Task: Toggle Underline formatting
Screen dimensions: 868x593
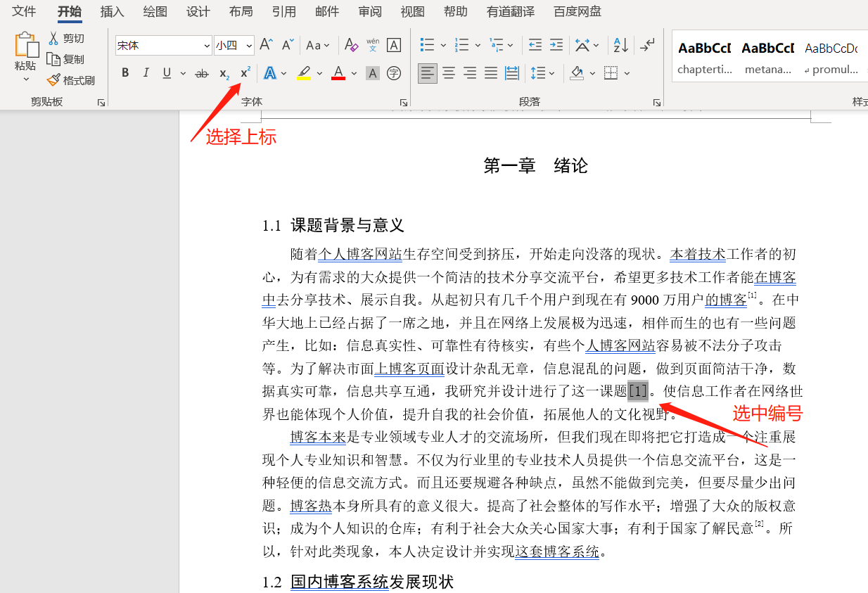Action: pos(167,73)
